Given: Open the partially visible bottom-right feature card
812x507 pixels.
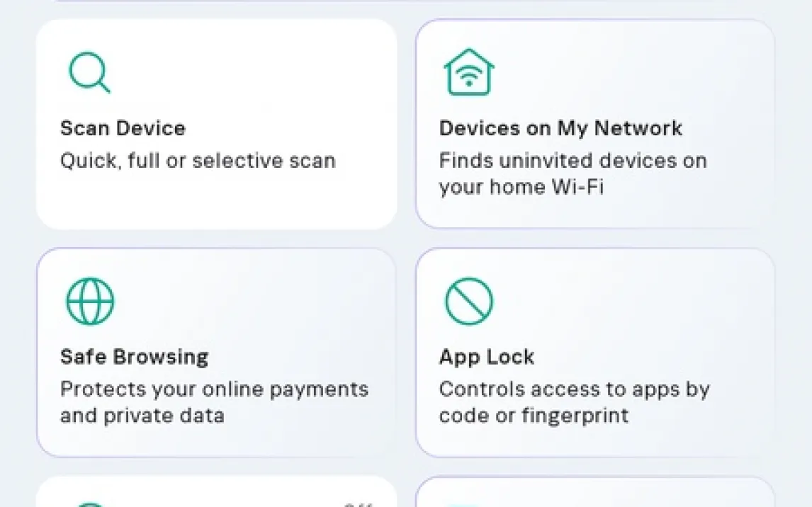Looking at the screenshot, I should coord(595,494).
